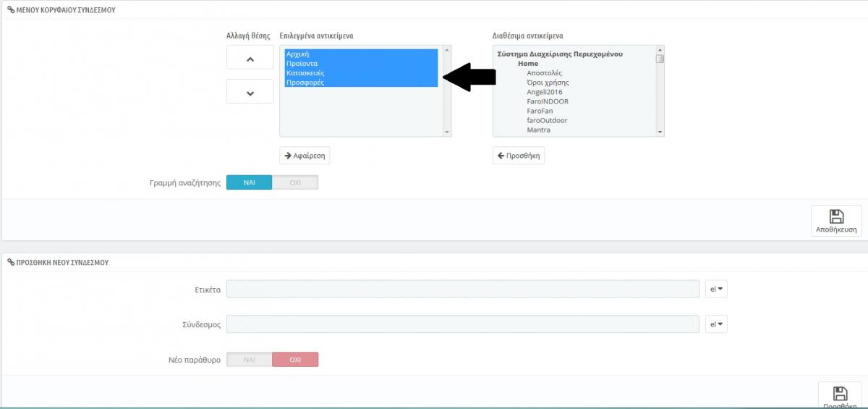
Task: Focus the Σύνδεσμος input field
Action: [x=463, y=324]
